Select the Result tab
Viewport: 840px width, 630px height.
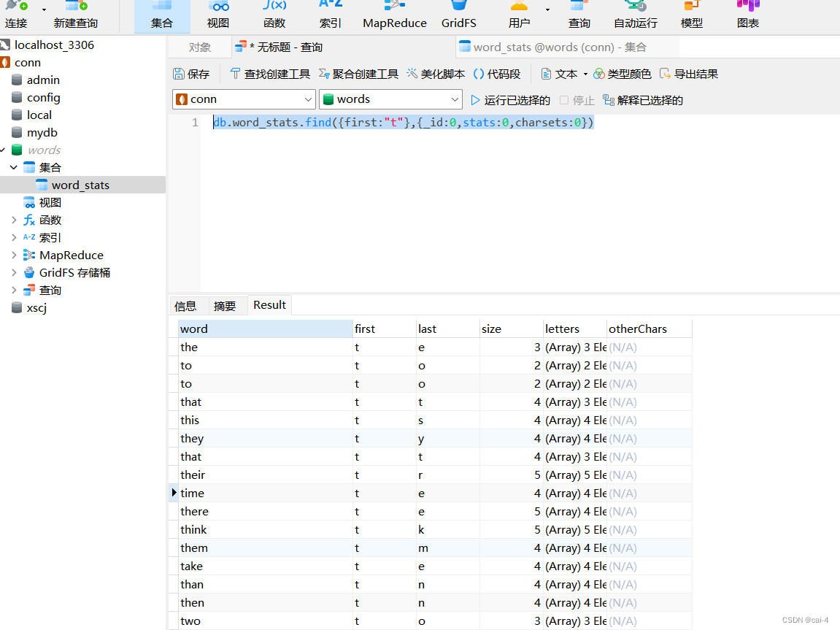[x=269, y=305]
